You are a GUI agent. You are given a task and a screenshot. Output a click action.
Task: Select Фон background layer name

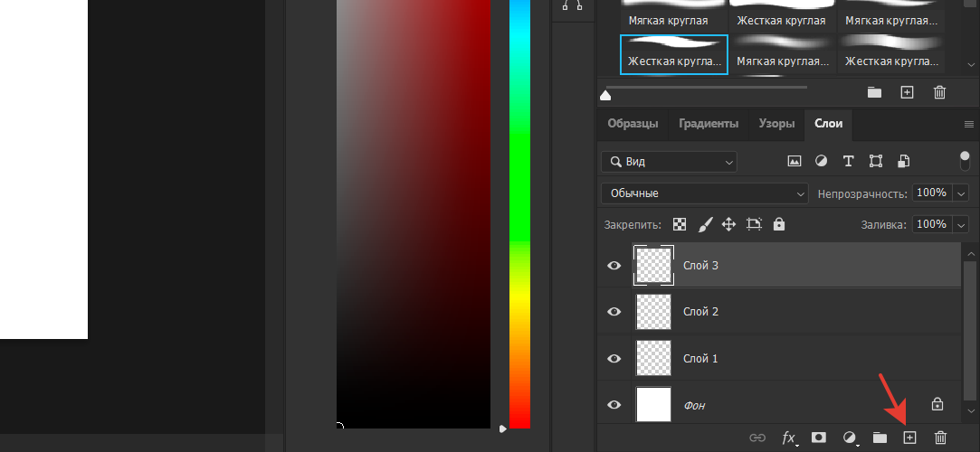[x=694, y=405]
